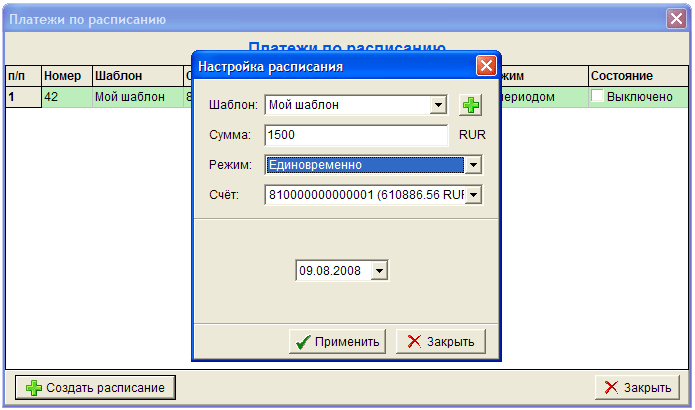695x410 pixels.
Task: Open the Режим dropdown showing Единовременно
Action: 474,165
